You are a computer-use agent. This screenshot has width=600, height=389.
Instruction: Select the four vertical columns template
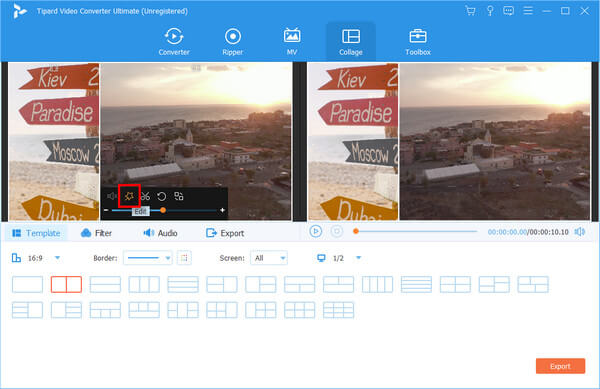point(377,285)
